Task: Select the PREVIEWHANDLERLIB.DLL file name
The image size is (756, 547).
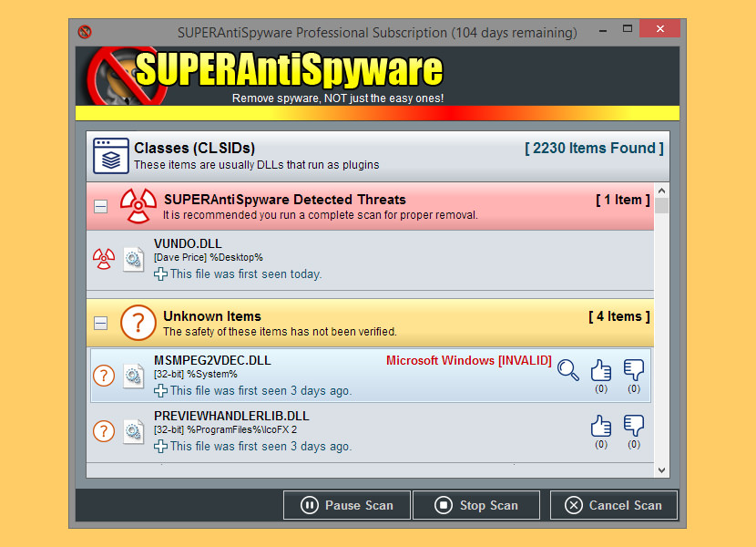Action: (x=231, y=416)
